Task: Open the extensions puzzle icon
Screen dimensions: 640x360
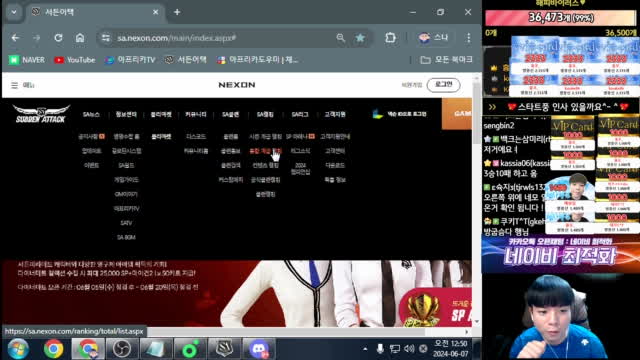Action: click(x=390, y=38)
